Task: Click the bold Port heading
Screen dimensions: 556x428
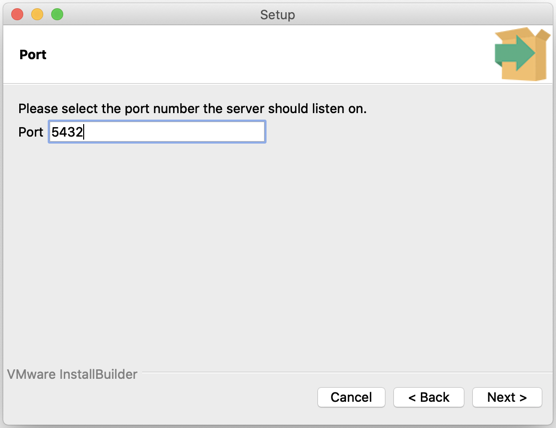Action: pos(33,55)
